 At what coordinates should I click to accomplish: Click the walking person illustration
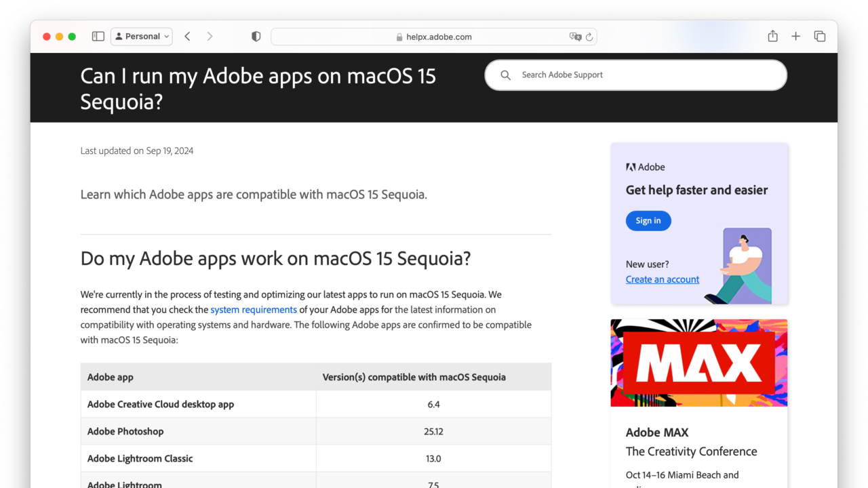739,266
